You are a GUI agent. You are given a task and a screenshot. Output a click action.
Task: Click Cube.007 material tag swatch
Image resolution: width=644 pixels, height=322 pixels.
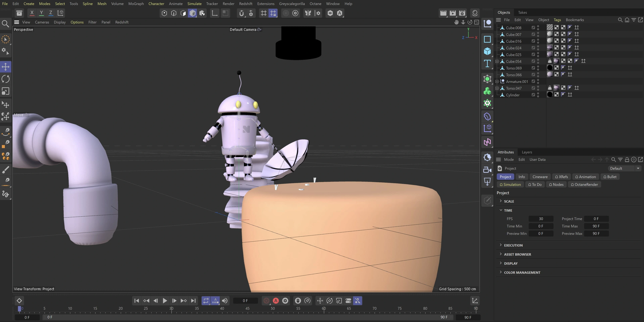coord(549,34)
